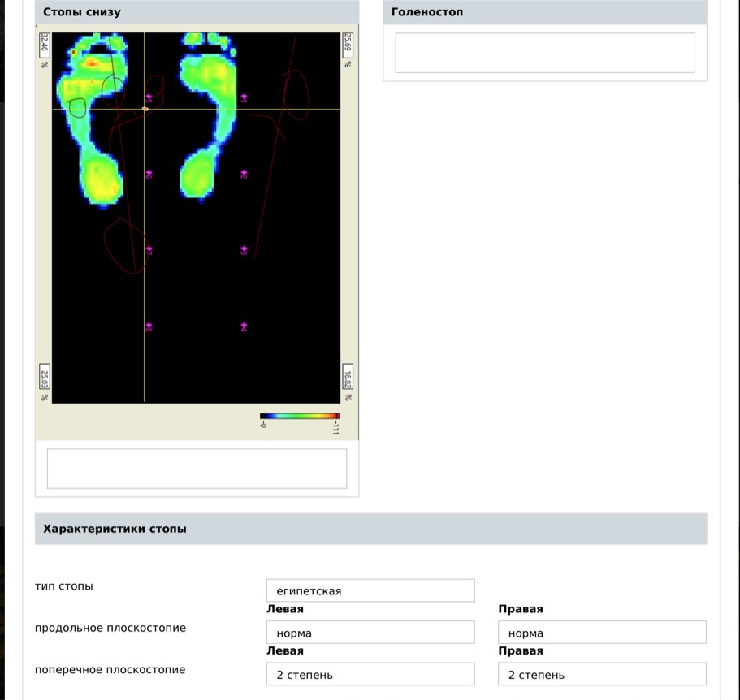Click the right продольное плоскостопие field
740x700 pixels.
[x=602, y=633]
